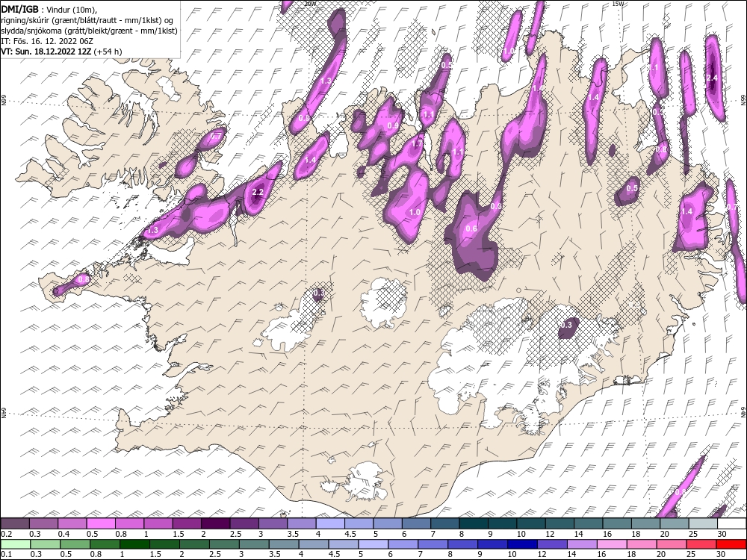Click the 15W longitude label
The image size is (747, 560).
618,3
